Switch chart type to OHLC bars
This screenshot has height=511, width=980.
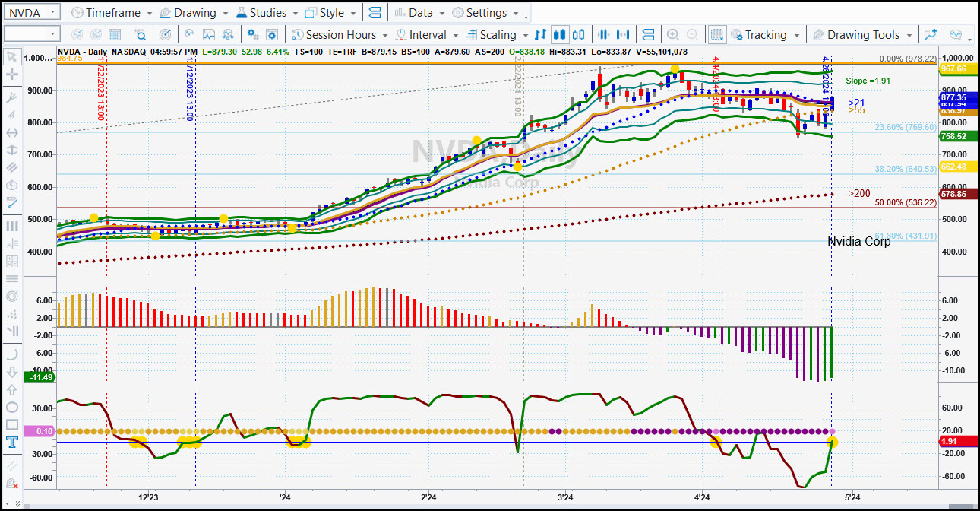click(541, 34)
